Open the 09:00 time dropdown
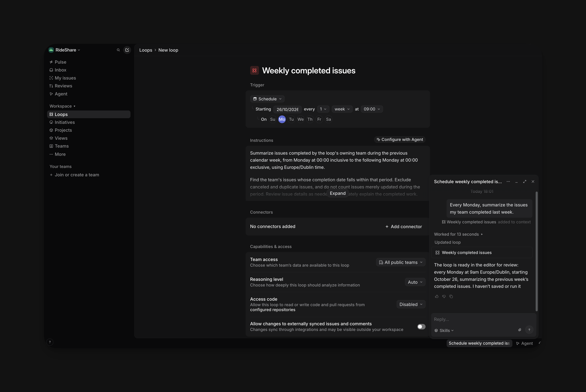Screen dimensions: 586x392 point(372,109)
